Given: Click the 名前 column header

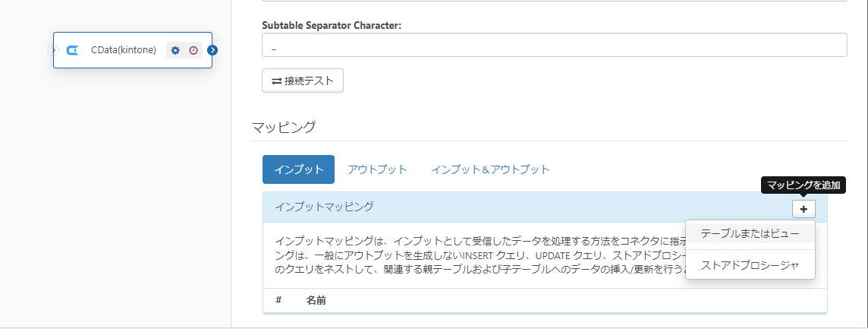Looking at the screenshot, I should 316,300.
